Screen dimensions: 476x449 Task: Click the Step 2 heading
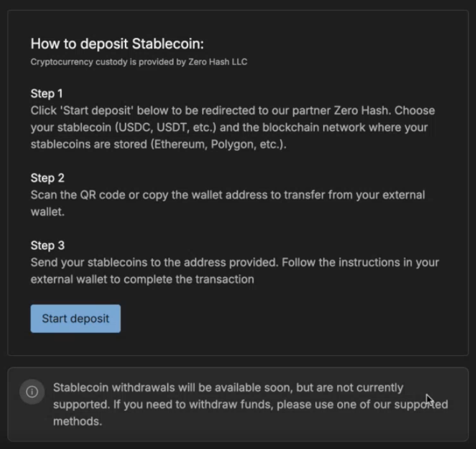(47, 178)
